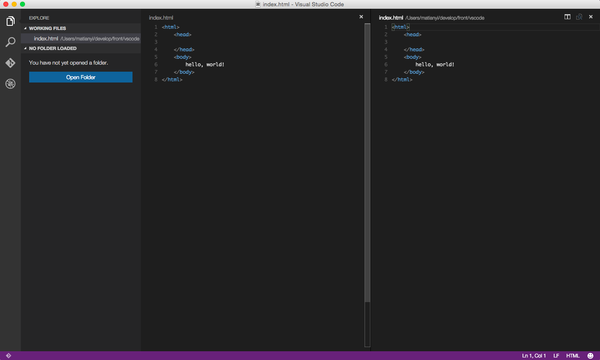Click the git sync icon in status bar
Image resolution: width=600 pixels, height=360 pixels.
8,355
